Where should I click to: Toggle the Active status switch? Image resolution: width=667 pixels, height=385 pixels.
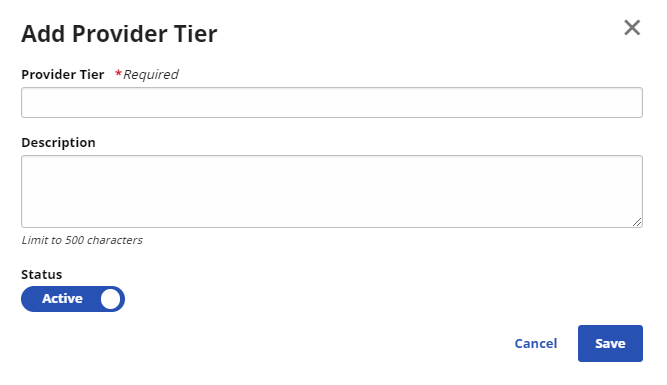coord(73,299)
